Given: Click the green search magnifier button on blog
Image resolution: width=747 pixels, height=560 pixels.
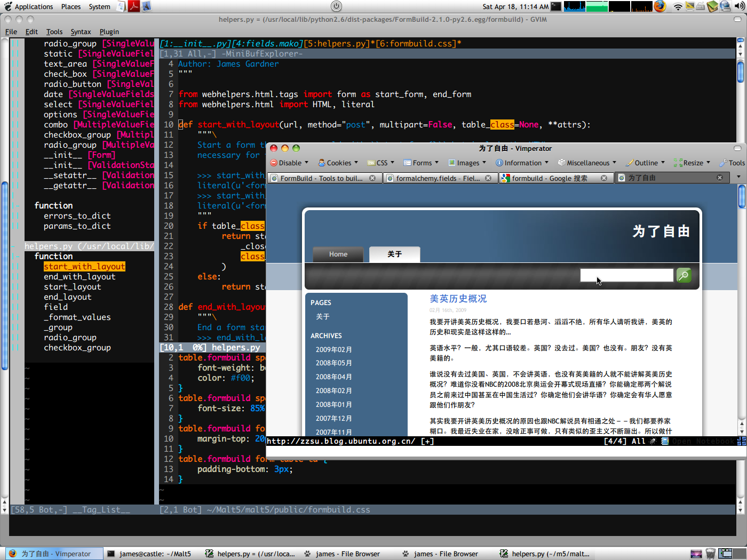Looking at the screenshot, I should tap(684, 275).
